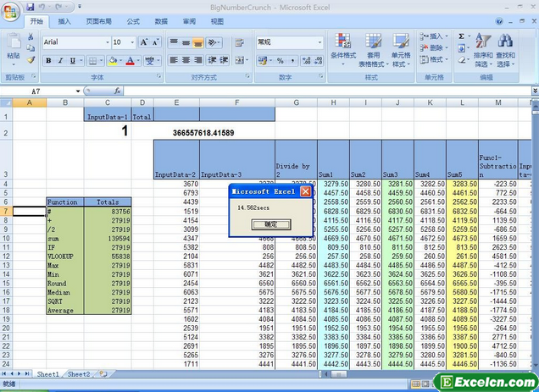Open Sort and Filter (排序和筛选)
This screenshot has width=539, height=392.
pyautogui.click(x=483, y=50)
